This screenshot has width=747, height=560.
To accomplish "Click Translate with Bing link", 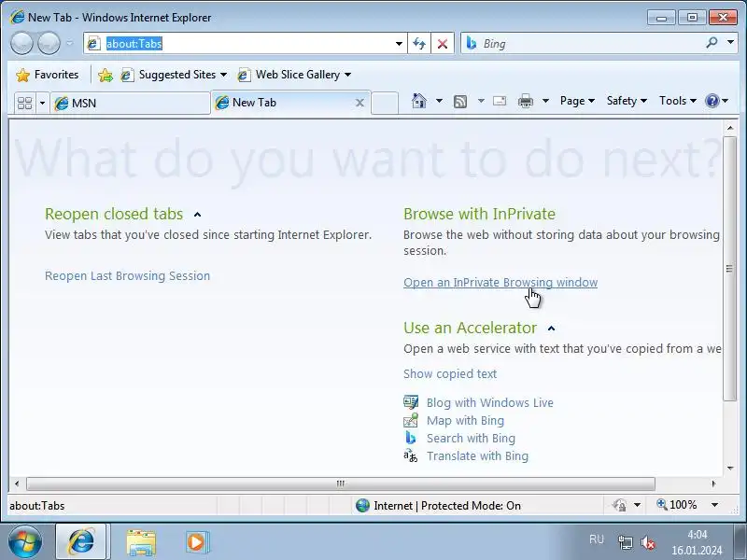I will (477, 455).
